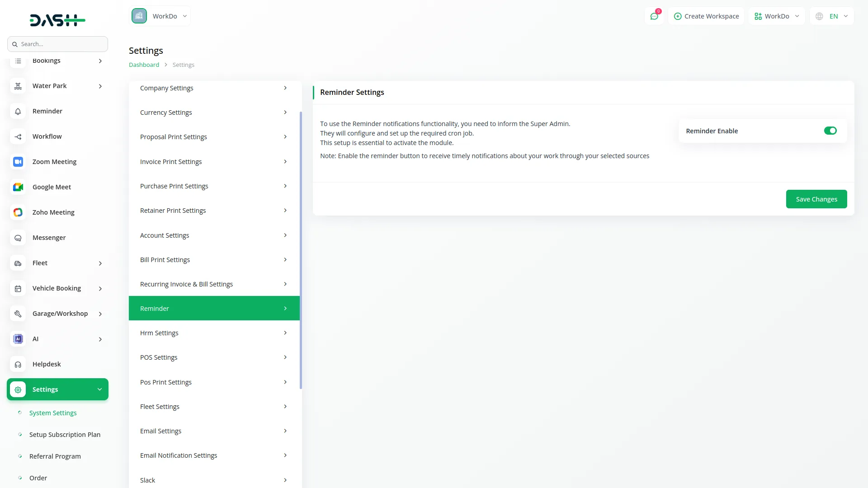
Task: Click the Zoho Meeting icon
Action: 18,212
